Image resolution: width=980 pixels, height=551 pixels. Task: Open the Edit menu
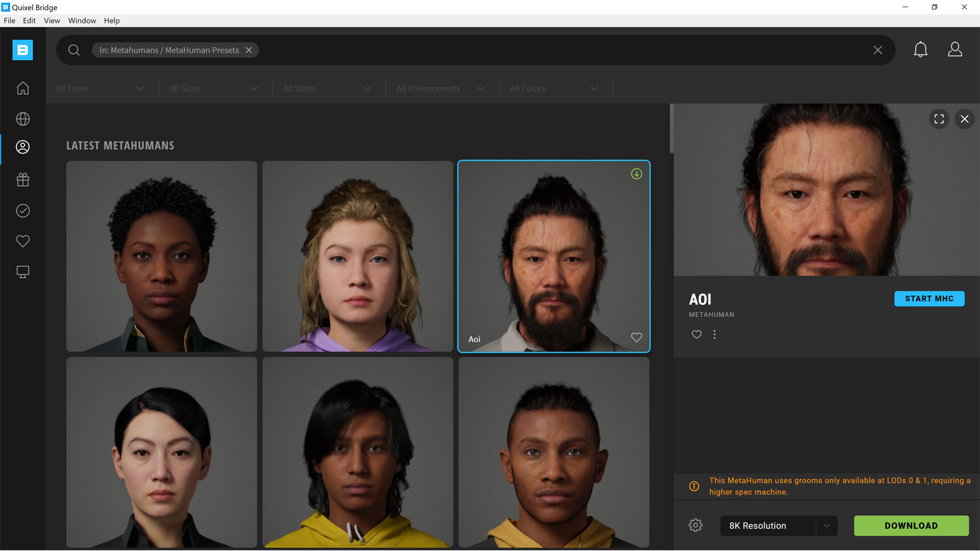(x=29, y=20)
